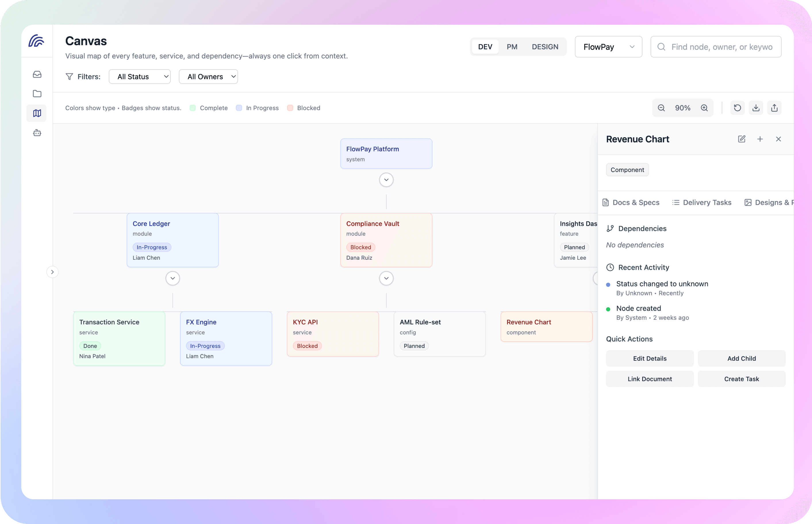Click the share/export upload icon
This screenshot has width=812, height=524.
(774, 108)
